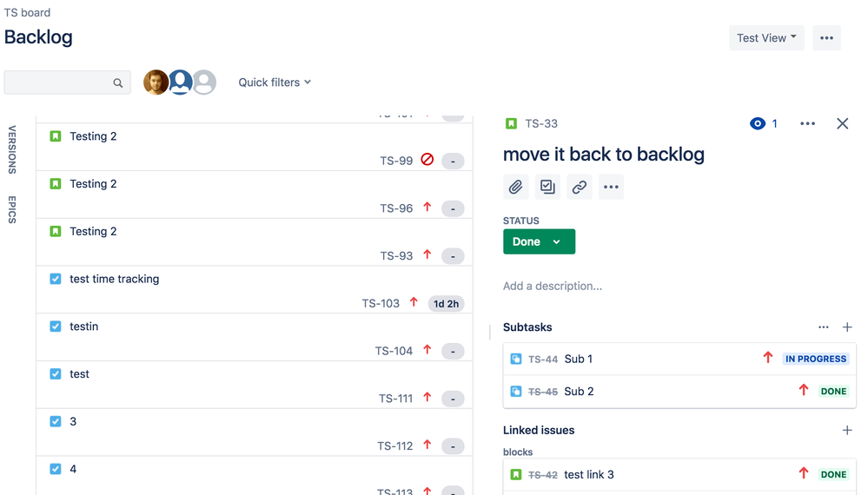Open the Test View dropdown

click(766, 38)
